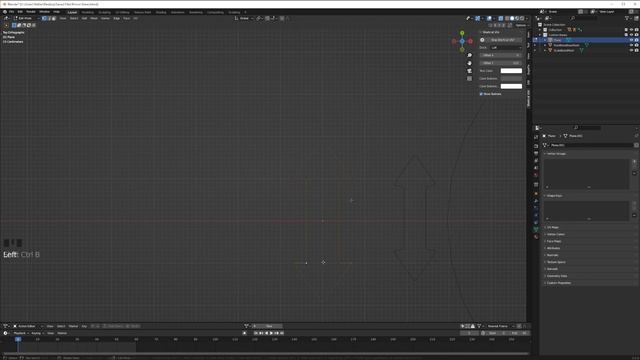This screenshot has width=640, height=360.
Task: Expand the Plane object in outliner
Action: (x=545, y=40)
